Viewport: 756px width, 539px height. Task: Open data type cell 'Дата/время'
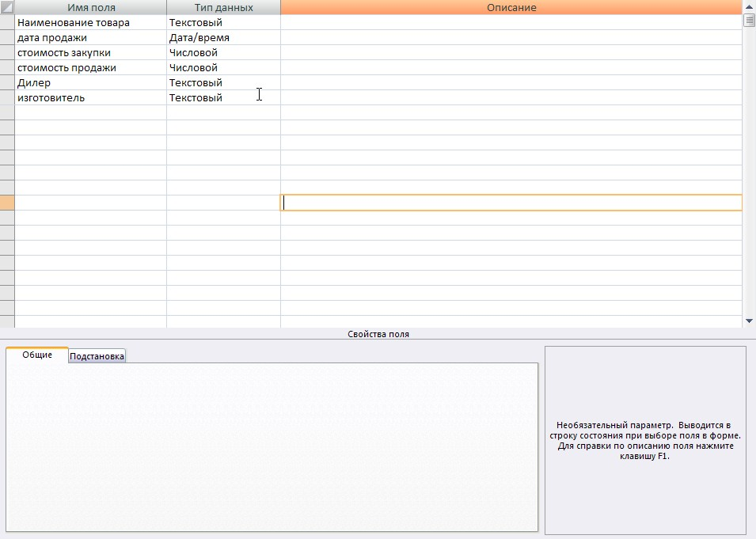[223, 38]
